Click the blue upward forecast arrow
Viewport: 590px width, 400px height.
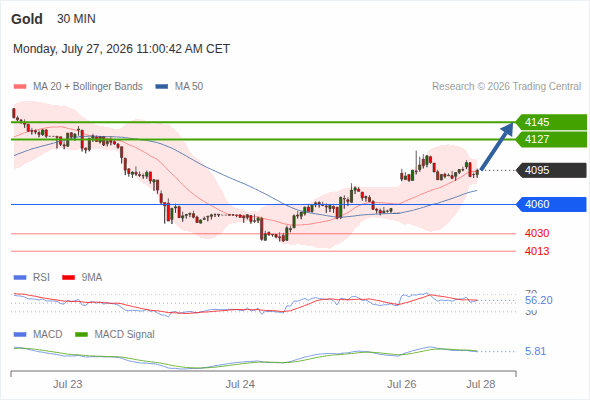coord(497,146)
